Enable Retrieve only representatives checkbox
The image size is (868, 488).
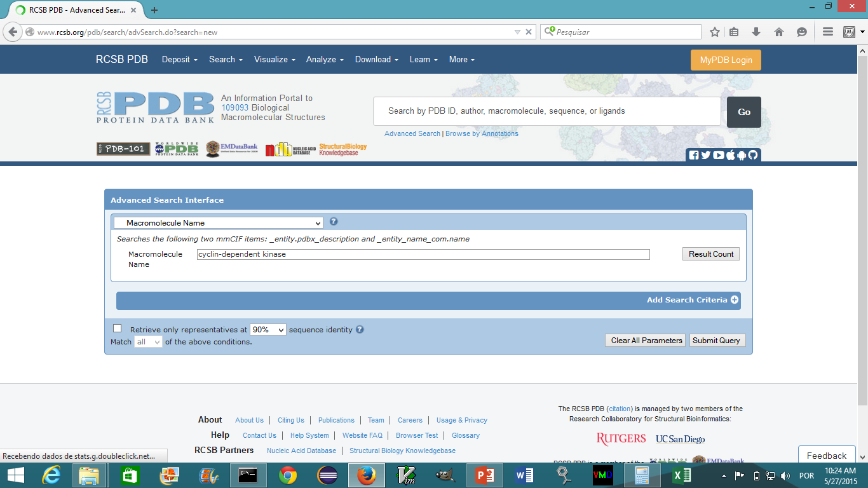click(x=117, y=329)
